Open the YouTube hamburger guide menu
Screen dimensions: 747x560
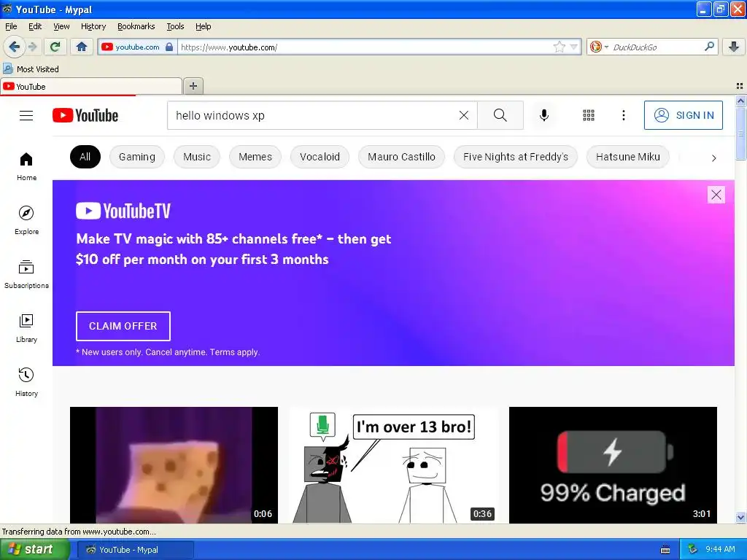[x=26, y=115]
